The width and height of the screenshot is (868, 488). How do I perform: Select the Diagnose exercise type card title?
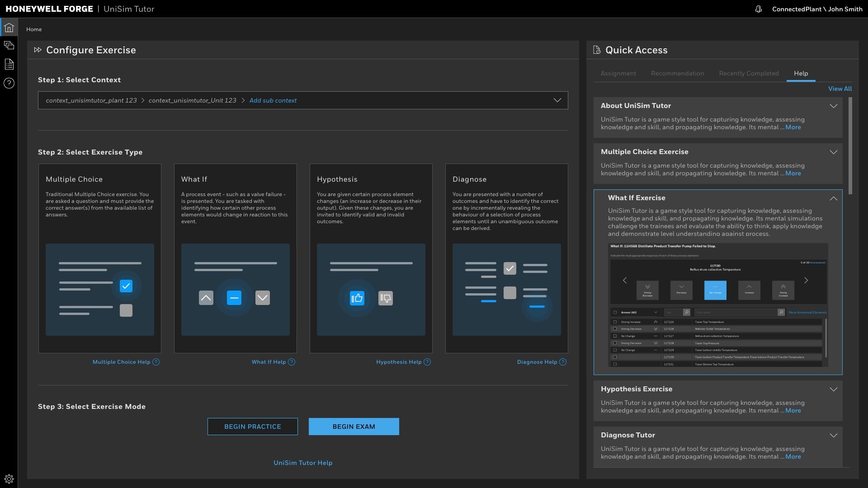tap(469, 179)
